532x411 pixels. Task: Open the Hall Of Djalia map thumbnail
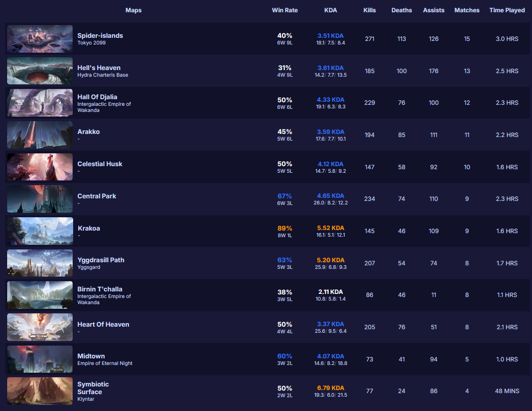[40, 103]
